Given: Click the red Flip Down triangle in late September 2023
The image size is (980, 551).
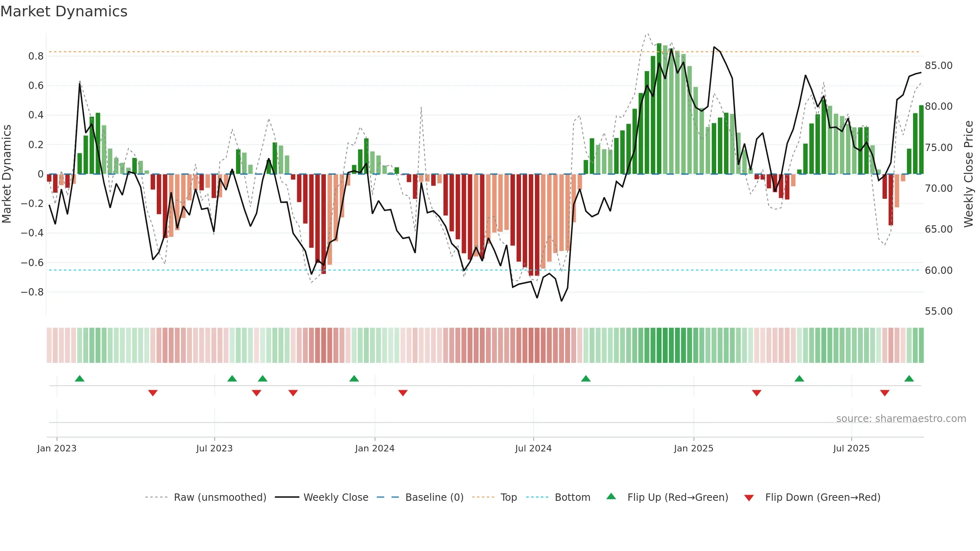Looking at the screenshot, I should [x=293, y=393].
